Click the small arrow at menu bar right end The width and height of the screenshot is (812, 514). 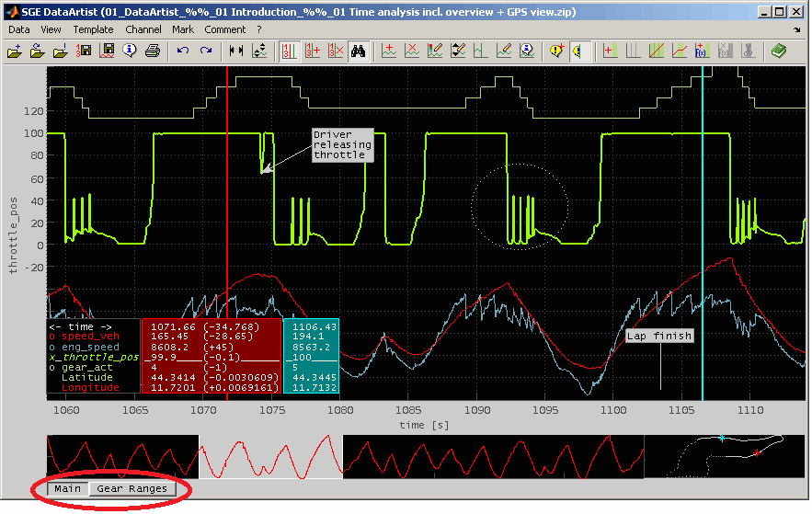tap(796, 30)
